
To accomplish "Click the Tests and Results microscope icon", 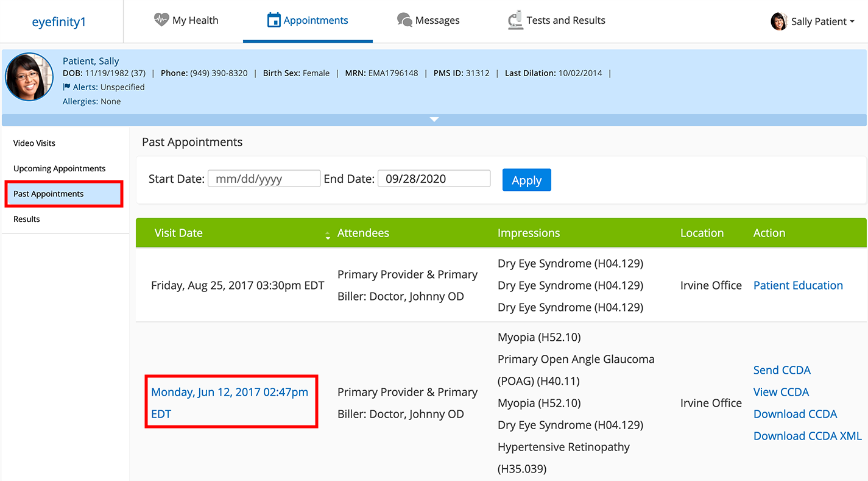I will (x=515, y=20).
